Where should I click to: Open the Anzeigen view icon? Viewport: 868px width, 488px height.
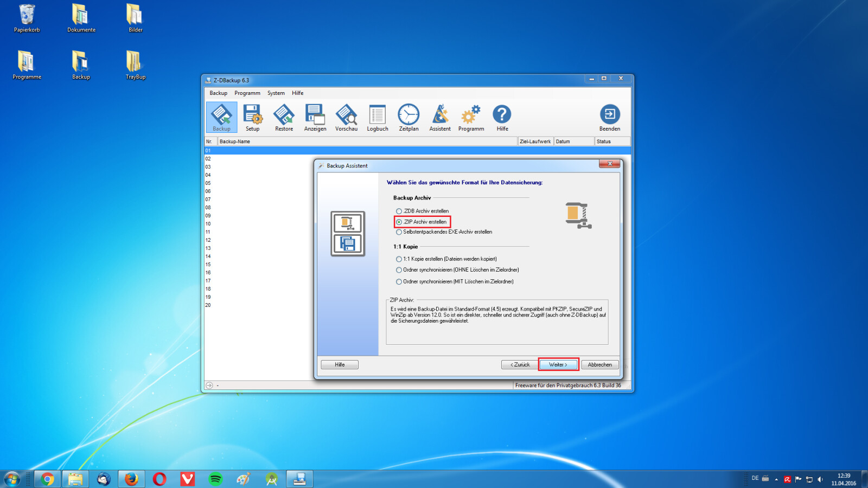pos(315,117)
